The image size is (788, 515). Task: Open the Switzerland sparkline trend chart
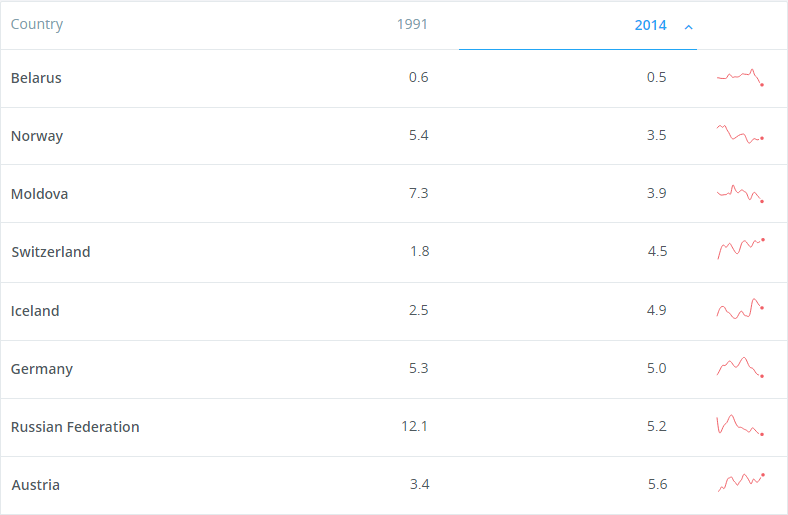click(741, 249)
